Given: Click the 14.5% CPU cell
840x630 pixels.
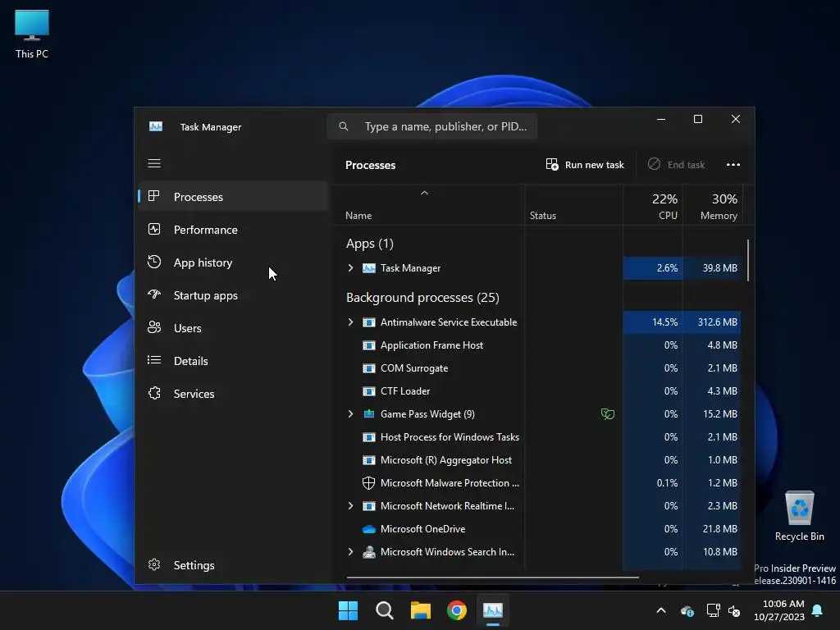Looking at the screenshot, I should [652, 322].
